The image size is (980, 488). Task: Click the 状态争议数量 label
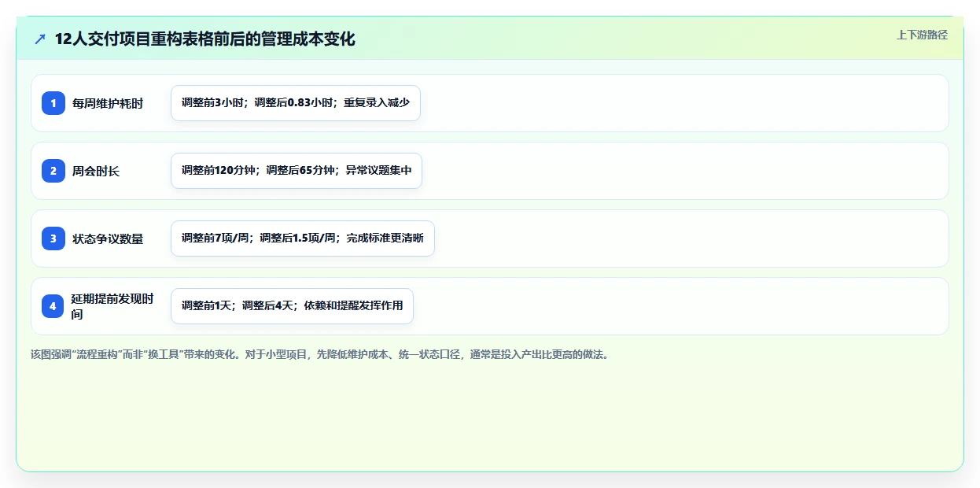108,238
